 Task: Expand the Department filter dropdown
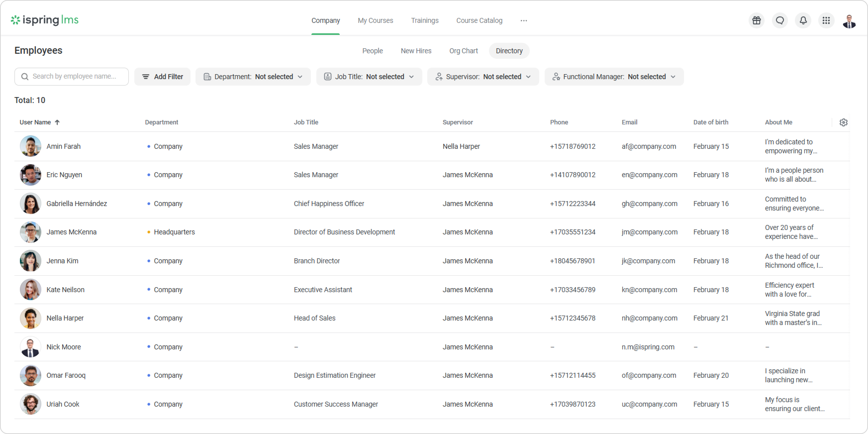(253, 77)
